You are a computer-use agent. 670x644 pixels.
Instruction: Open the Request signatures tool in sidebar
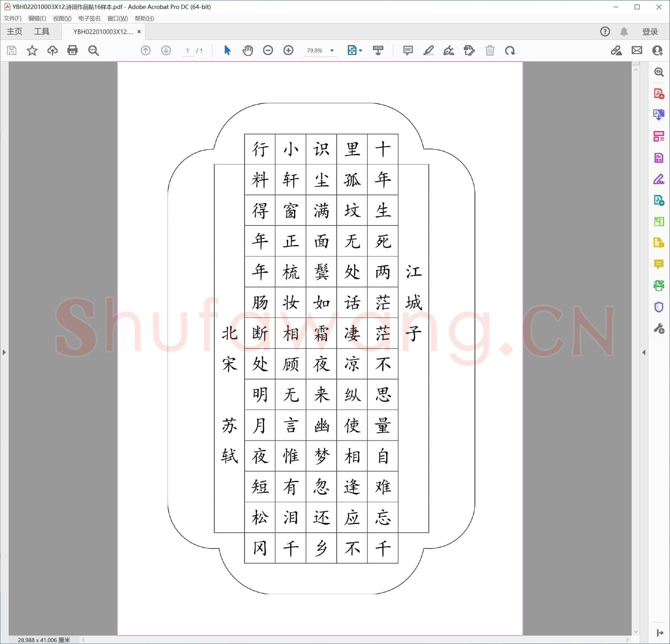pyautogui.click(x=659, y=201)
